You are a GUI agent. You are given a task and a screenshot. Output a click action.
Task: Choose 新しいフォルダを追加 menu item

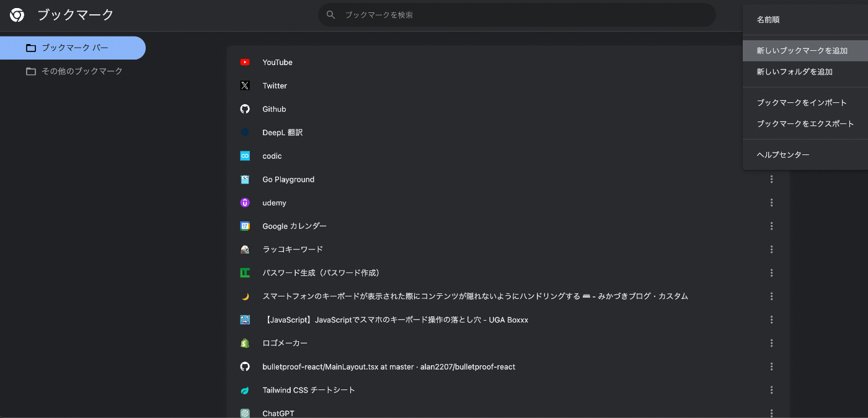805,72
